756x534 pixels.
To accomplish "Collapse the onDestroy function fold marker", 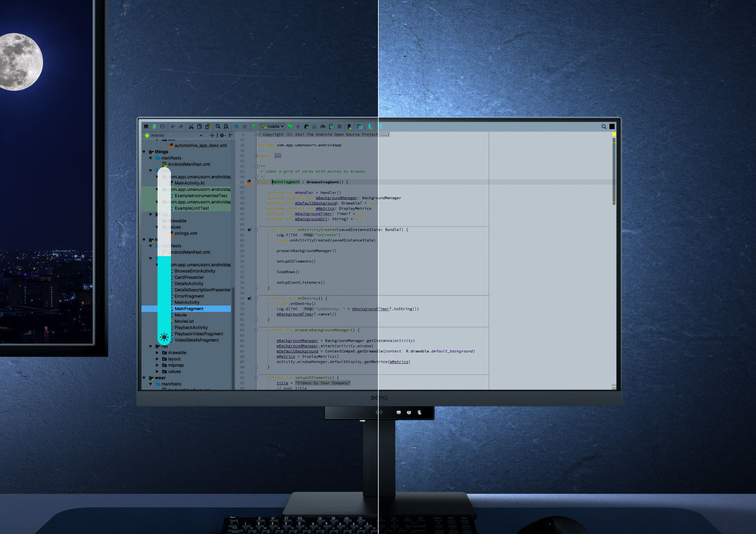I will click(x=256, y=299).
